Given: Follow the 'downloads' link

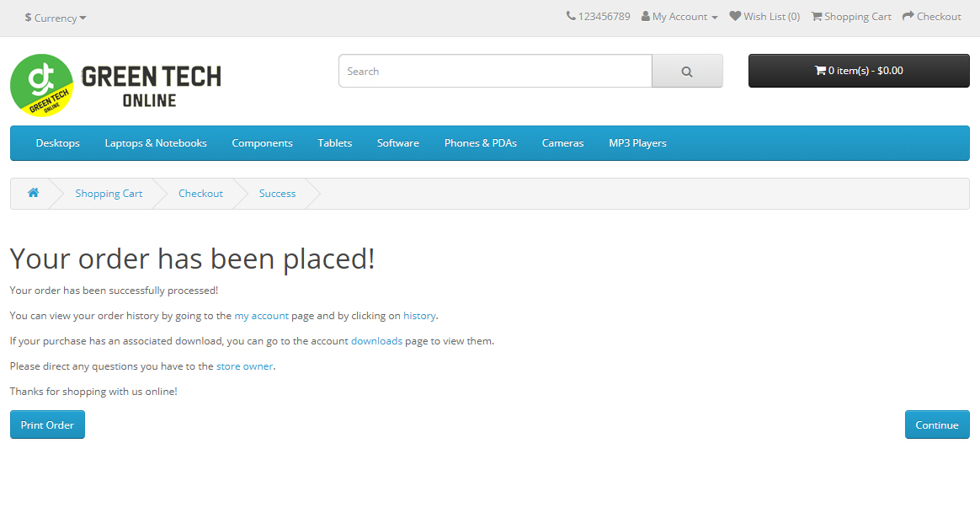Looking at the screenshot, I should tap(377, 341).
